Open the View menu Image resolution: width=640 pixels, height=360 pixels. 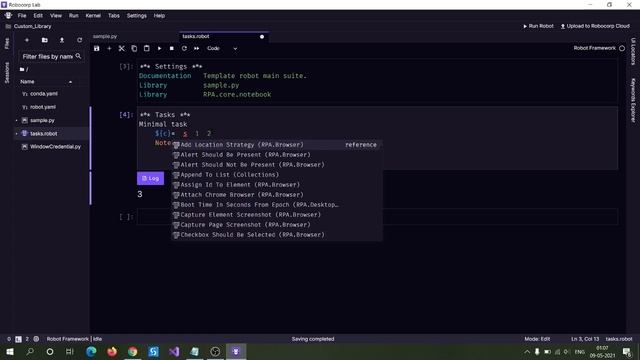[x=56, y=16]
